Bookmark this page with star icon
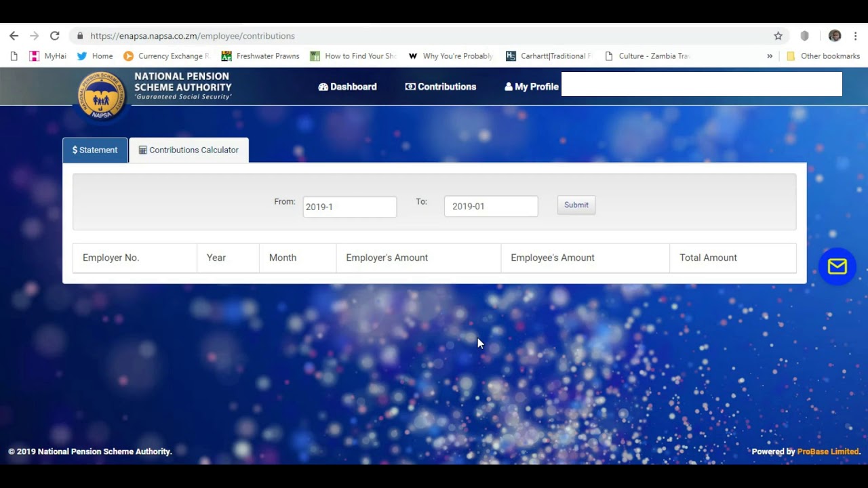868x488 pixels. pos(778,36)
